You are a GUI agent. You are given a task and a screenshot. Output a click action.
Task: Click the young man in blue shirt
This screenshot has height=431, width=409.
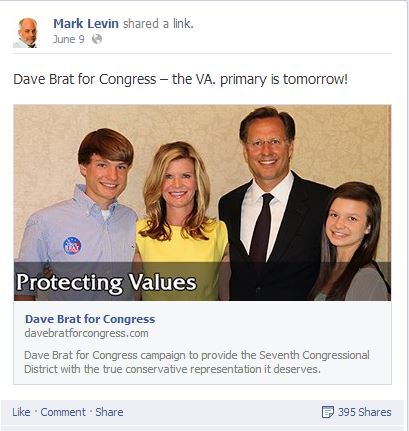(80, 213)
